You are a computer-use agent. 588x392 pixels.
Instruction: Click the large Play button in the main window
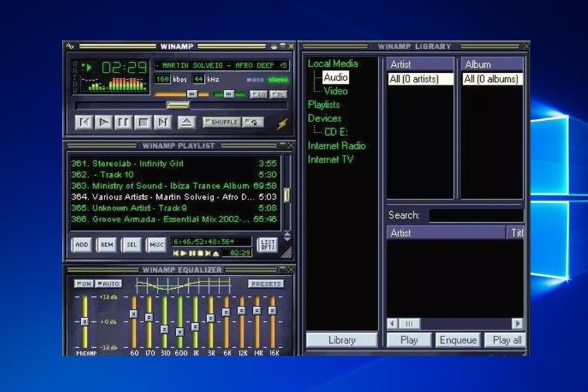(103, 122)
